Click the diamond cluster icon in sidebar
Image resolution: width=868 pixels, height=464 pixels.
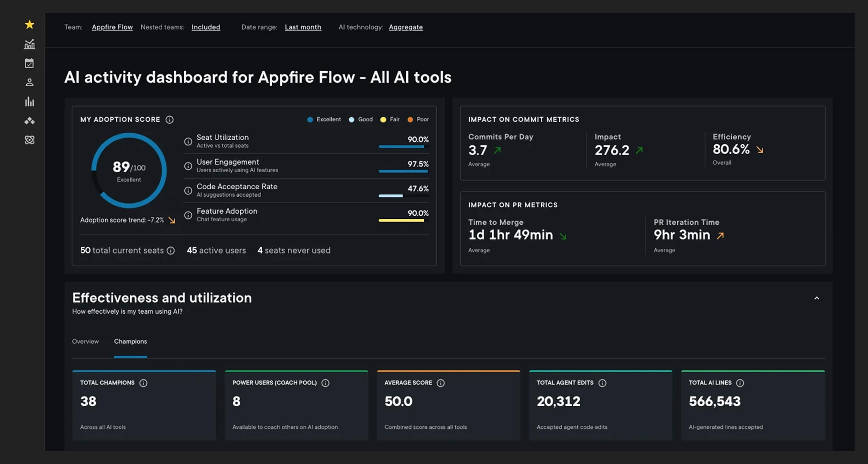click(30, 121)
